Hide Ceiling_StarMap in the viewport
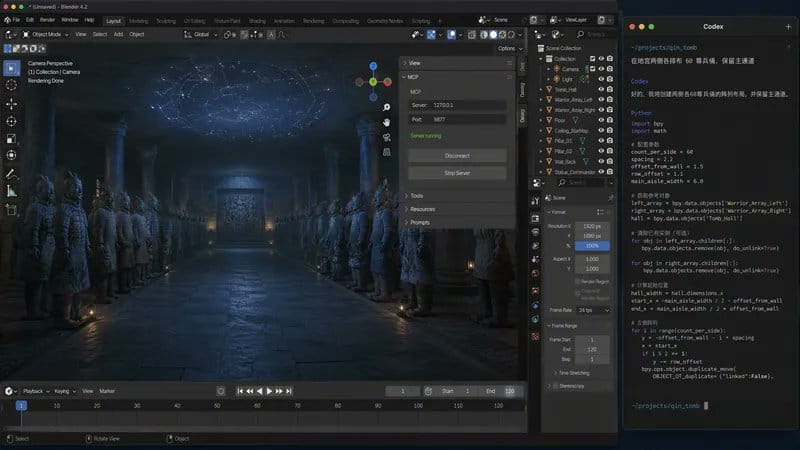The image size is (800, 450). point(601,130)
